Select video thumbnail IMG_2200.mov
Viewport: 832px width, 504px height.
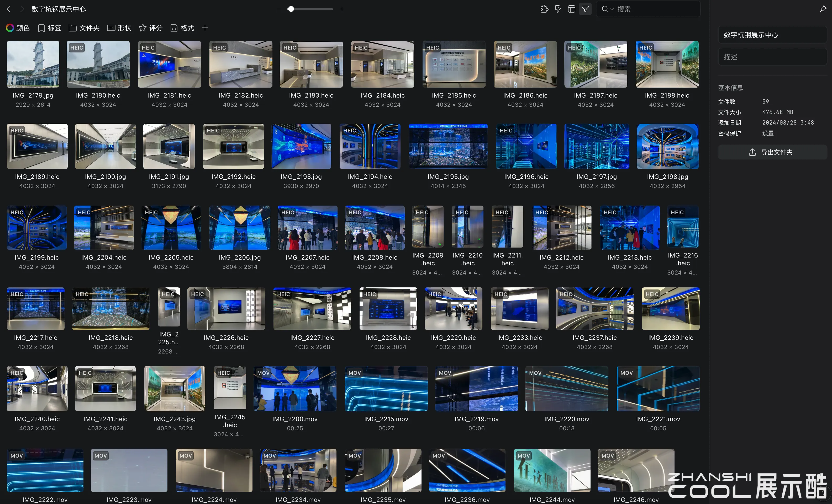pos(295,389)
